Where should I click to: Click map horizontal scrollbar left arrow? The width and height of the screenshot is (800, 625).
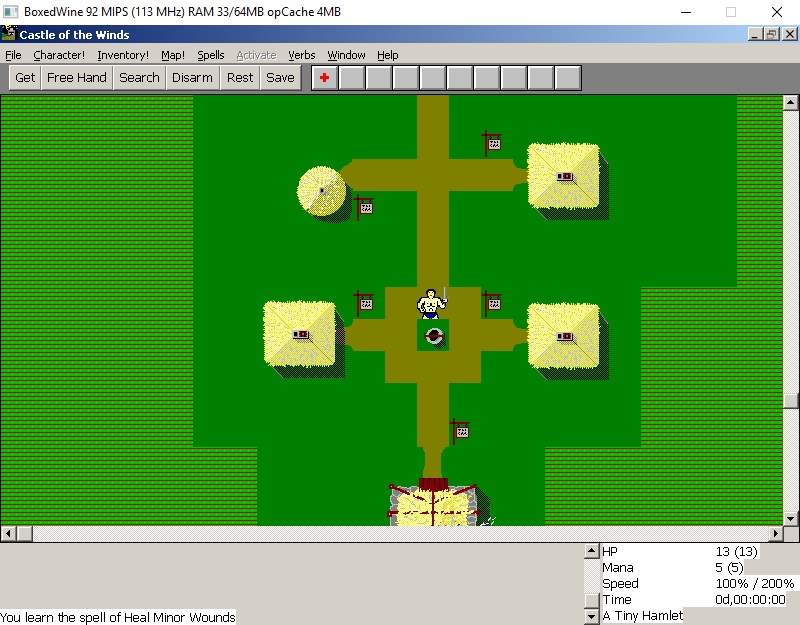coord(8,534)
